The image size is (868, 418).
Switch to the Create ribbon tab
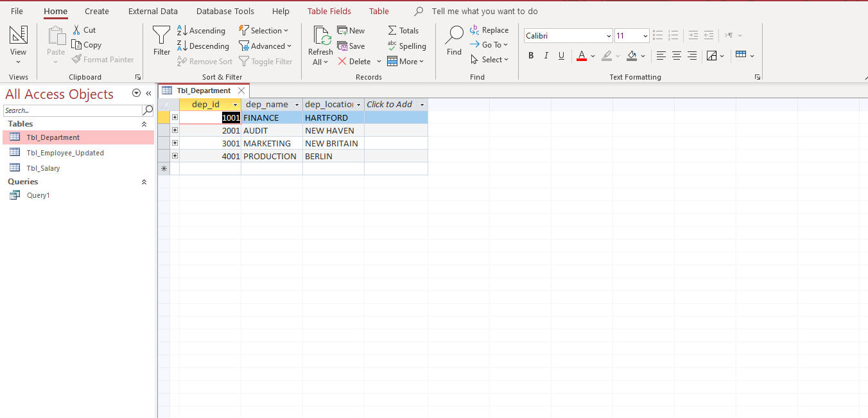coord(96,11)
